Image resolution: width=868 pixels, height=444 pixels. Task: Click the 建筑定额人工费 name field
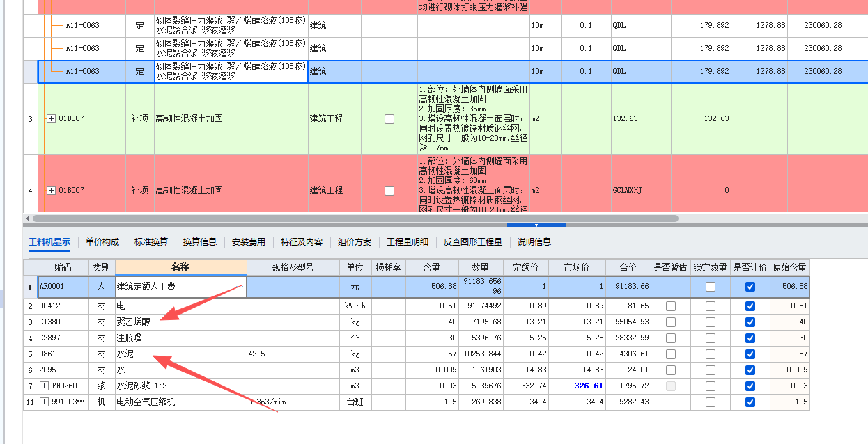point(180,287)
